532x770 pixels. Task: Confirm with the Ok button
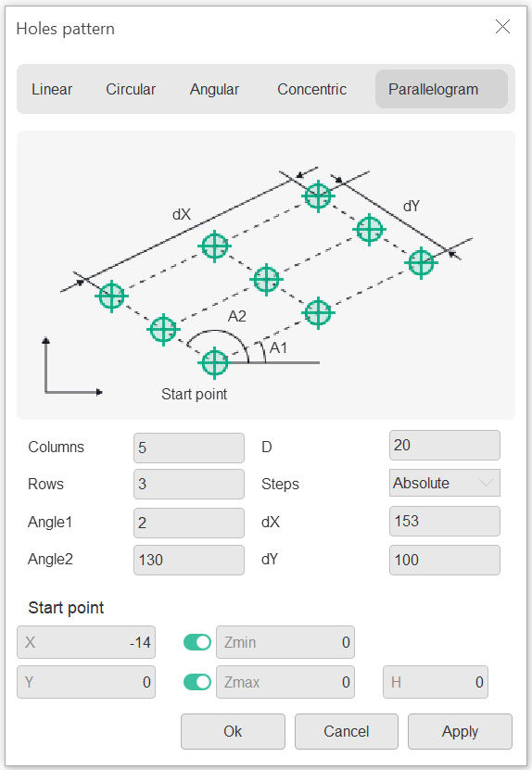point(233,731)
